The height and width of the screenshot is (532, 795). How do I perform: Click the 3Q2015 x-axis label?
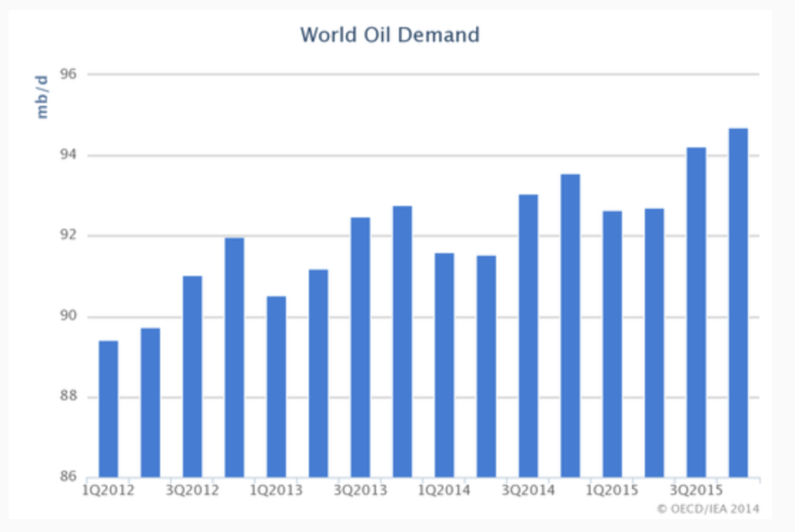696,491
